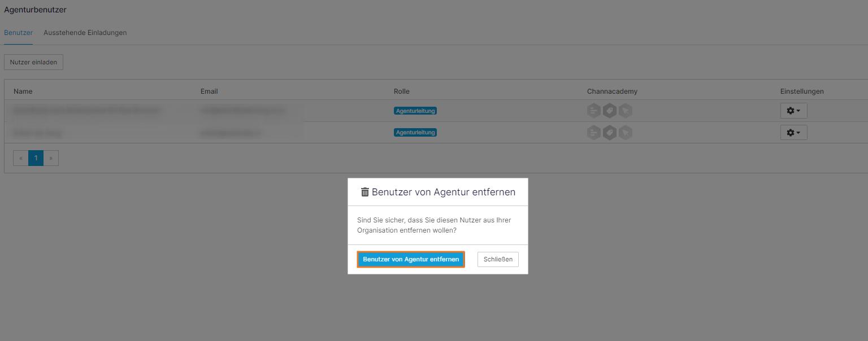Click second row's tag hexagon badge
Image resolution: width=868 pixels, height=341 pixels.
(x=609, y=133)
